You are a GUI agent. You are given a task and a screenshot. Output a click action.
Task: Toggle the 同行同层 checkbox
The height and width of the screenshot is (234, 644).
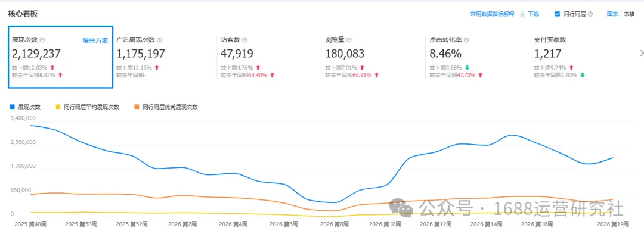pos(558,14)
